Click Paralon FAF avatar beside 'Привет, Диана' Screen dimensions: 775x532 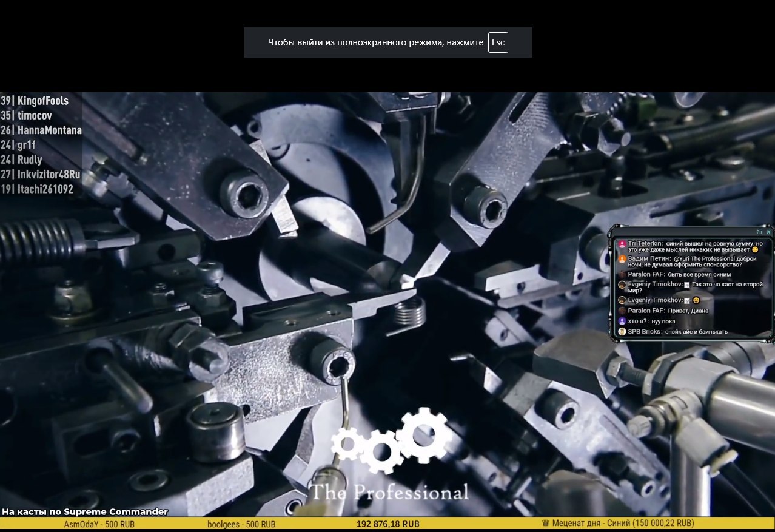(622, 311)
